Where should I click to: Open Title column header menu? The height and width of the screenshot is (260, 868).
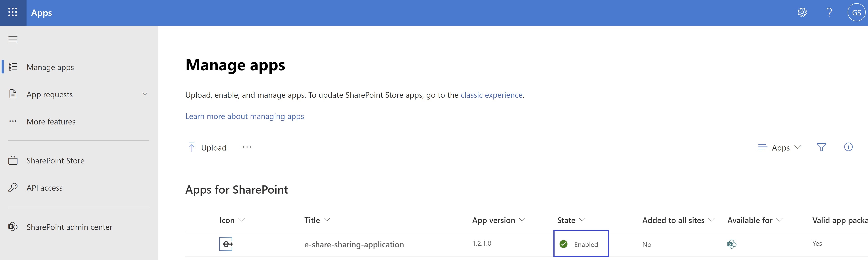tap(317, 220)
